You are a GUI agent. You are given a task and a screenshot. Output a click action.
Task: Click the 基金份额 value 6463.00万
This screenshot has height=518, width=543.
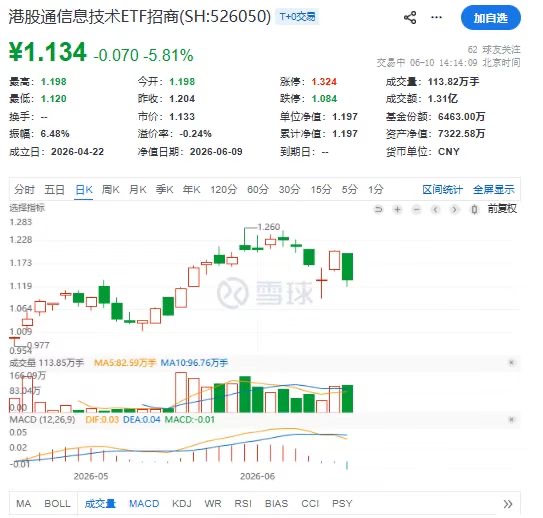pyautogui.click(x=461, y=116)
